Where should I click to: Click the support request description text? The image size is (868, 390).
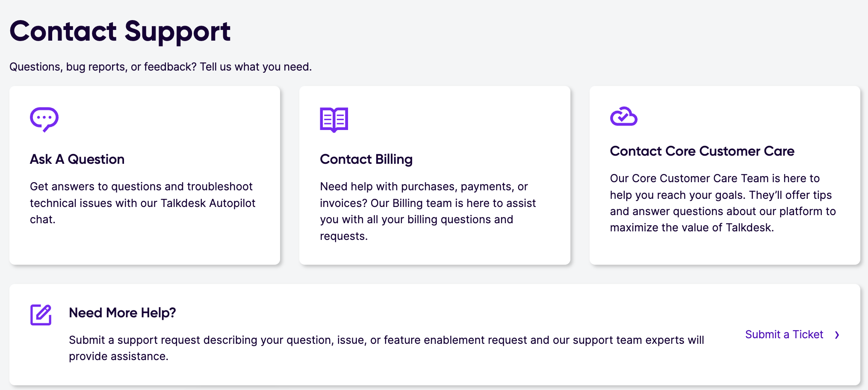click(x=386, y=347)
